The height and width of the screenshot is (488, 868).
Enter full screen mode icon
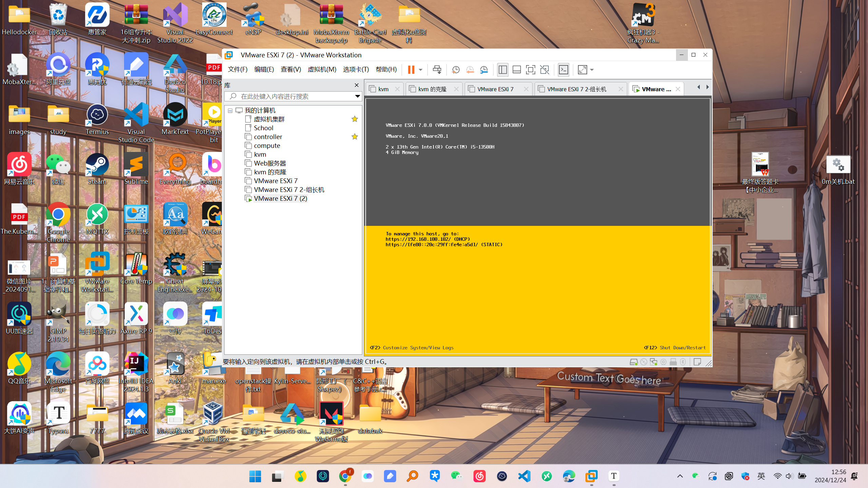pos(531,70)
